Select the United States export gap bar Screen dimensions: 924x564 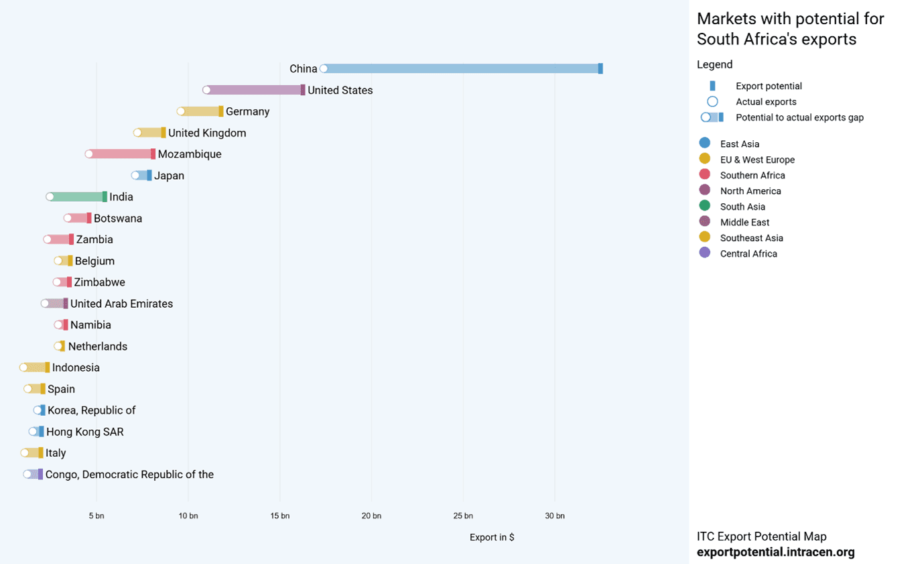click(255, 90)
